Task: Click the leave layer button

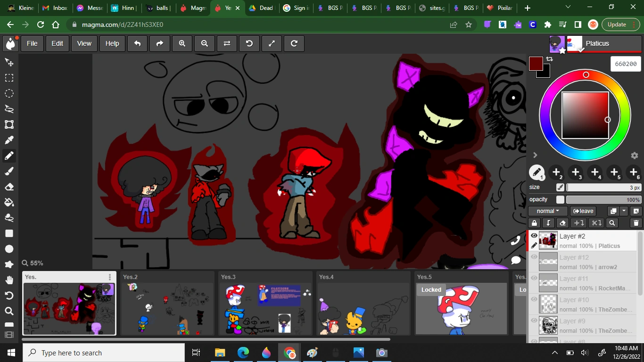Action: point(583,211)
